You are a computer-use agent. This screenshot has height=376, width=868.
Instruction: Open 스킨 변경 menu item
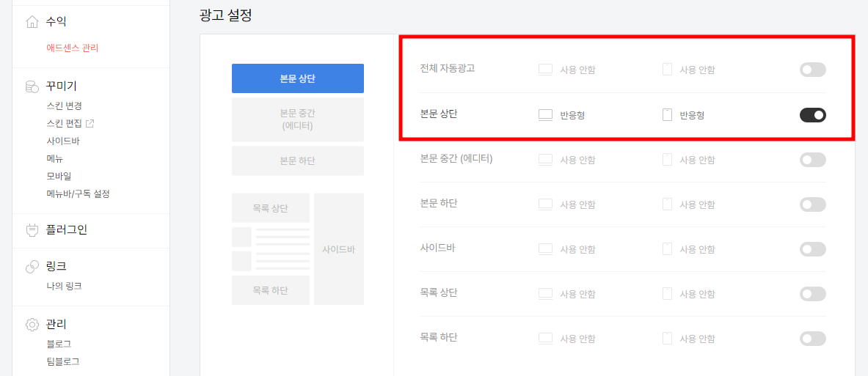click(65, 106)
